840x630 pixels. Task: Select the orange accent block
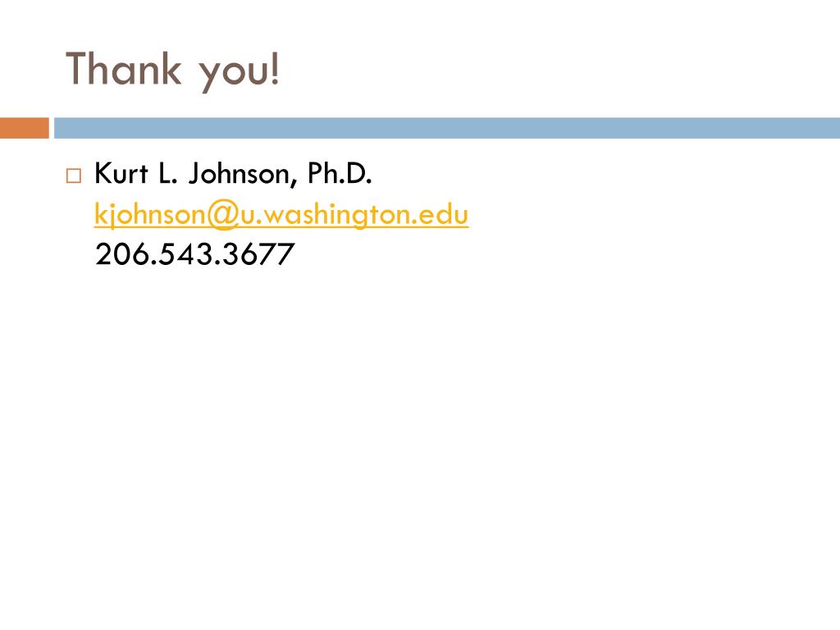(x=24, y=128)
